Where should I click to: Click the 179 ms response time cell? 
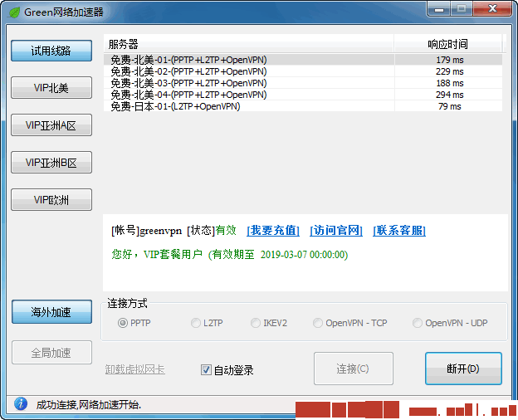(450, 60)
